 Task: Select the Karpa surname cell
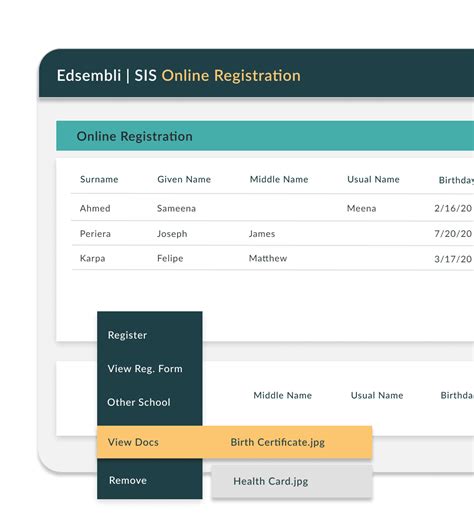(x=92, y=258)
